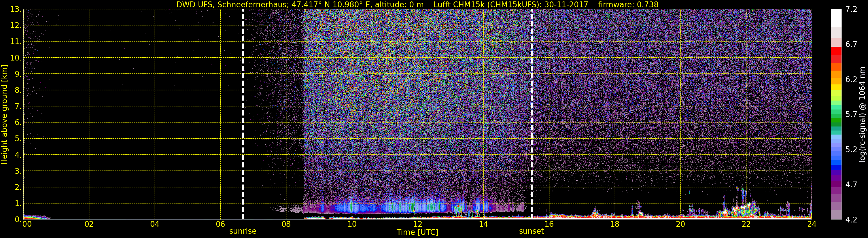Click the height axis tick '12.'
This screenshot has height=238, width=868.
pyautogui.click(x=16, y=25)
